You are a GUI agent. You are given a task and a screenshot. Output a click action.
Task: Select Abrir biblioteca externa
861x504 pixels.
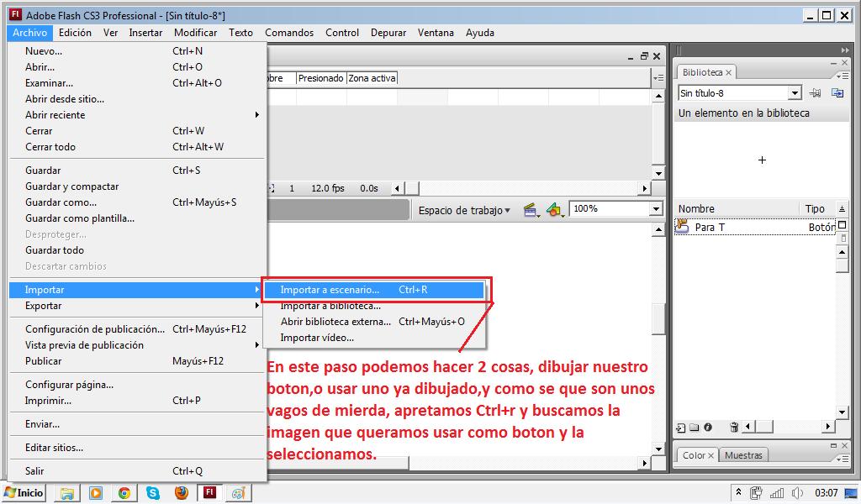point(374,322)
